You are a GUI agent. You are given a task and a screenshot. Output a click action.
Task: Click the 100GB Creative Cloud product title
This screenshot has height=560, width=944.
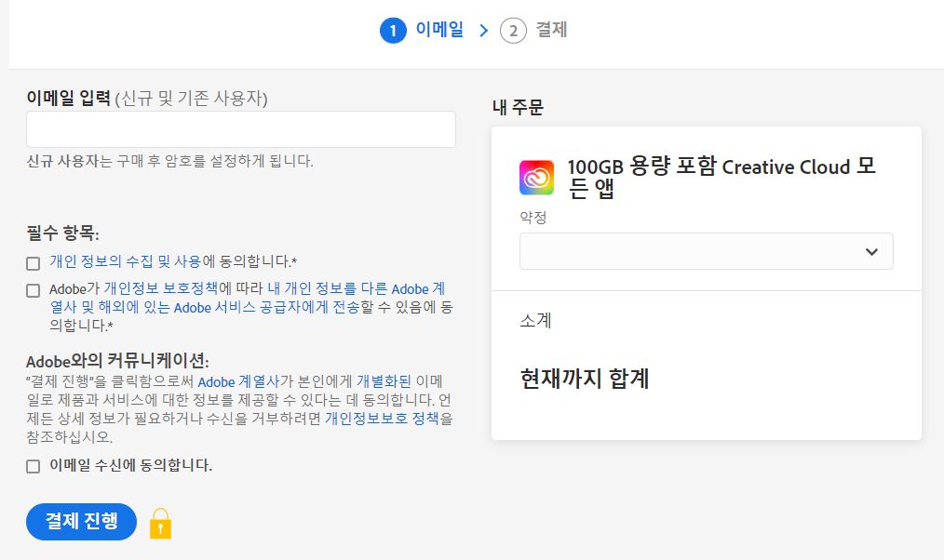(721, 178)
